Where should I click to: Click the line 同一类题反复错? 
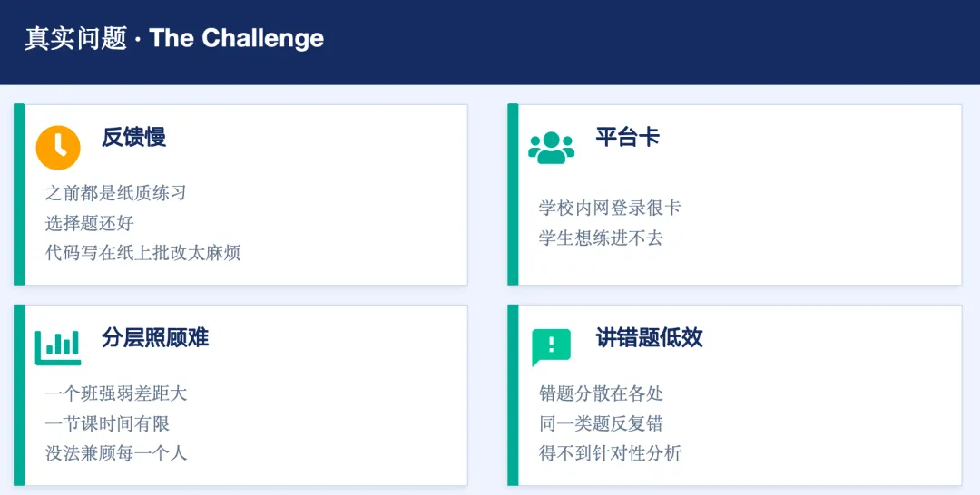(x=601, y=423)
